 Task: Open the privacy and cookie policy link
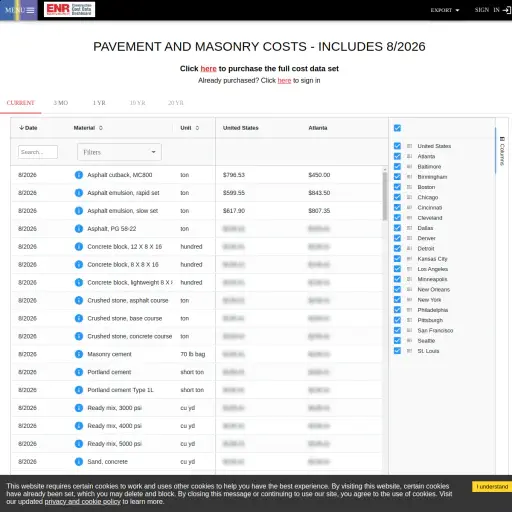click(82, 502)
